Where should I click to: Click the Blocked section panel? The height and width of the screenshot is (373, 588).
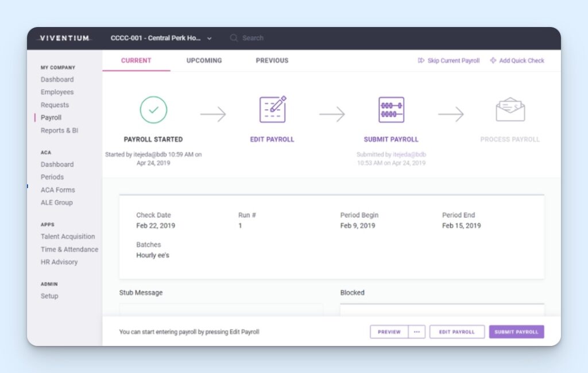click(x=442, y=310)
